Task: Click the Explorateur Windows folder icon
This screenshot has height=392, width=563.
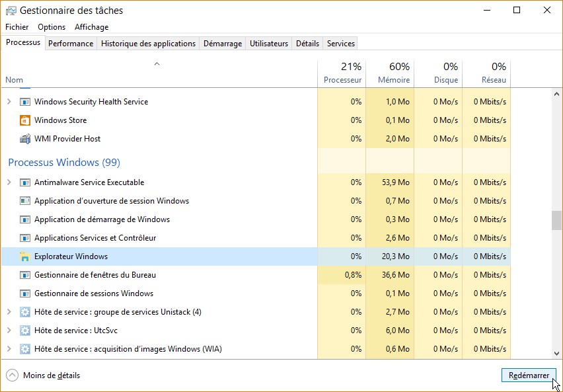Action: click(25, 256)
